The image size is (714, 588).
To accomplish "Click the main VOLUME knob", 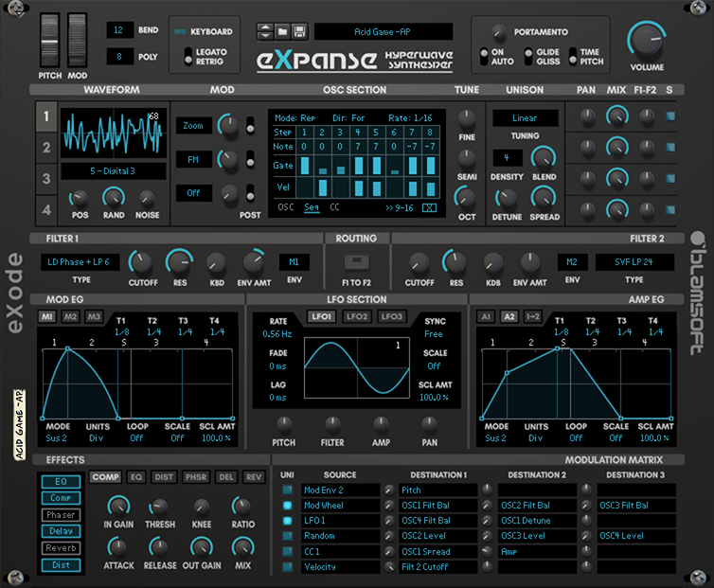I will click(647, 40).
